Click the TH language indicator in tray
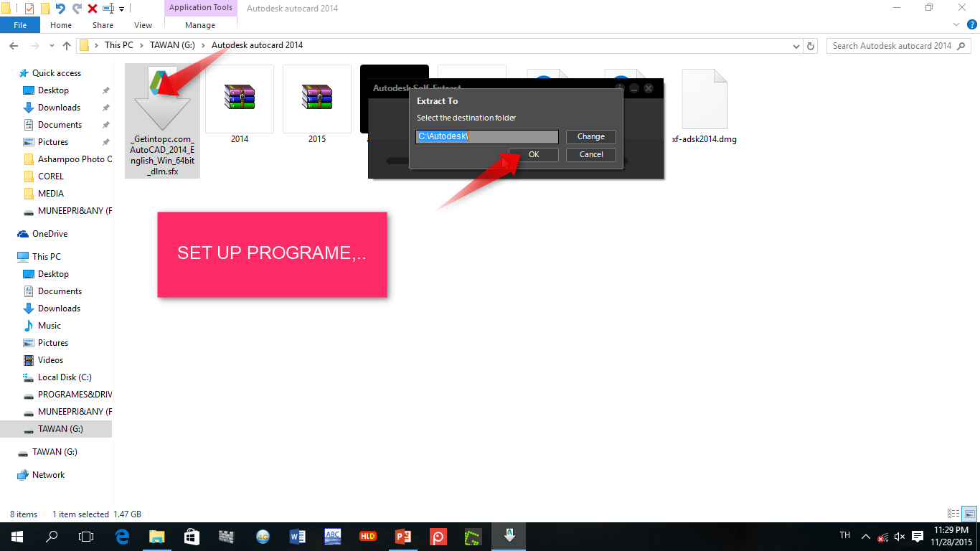This screenshot has height=551, width=980. (845, 536)
